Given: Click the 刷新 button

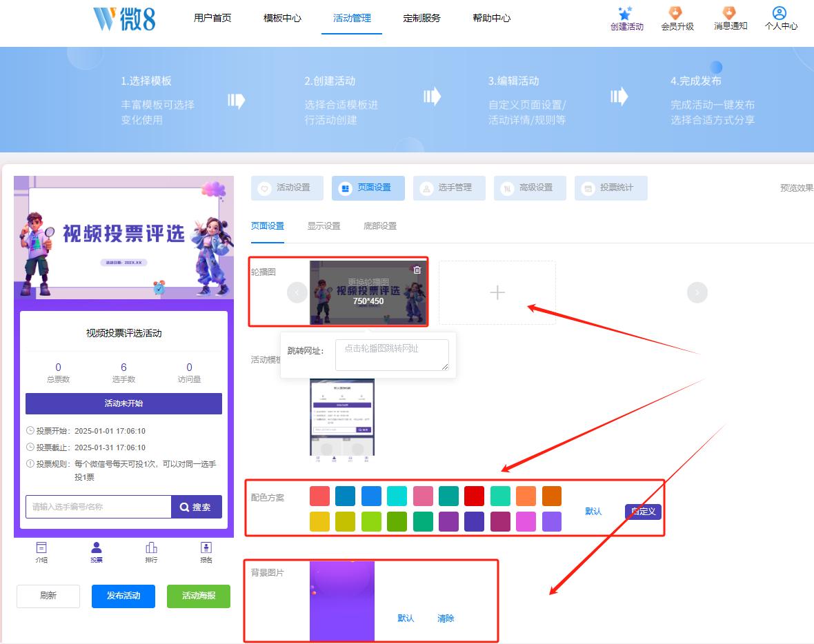Looking at the screenshot, I should coord(48,596).
